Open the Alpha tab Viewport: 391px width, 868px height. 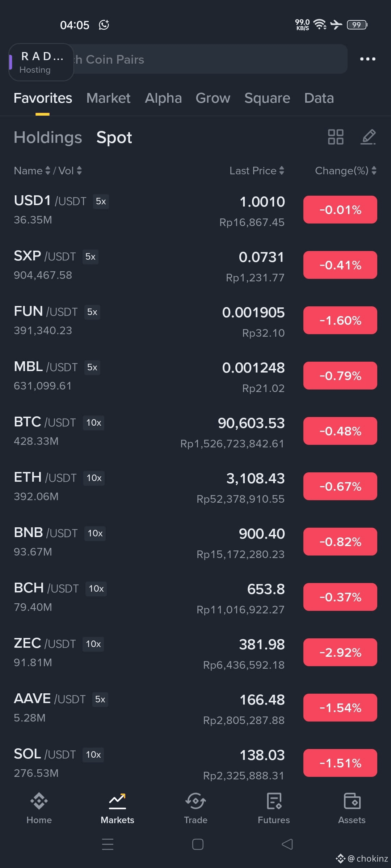tap(163, 98)
